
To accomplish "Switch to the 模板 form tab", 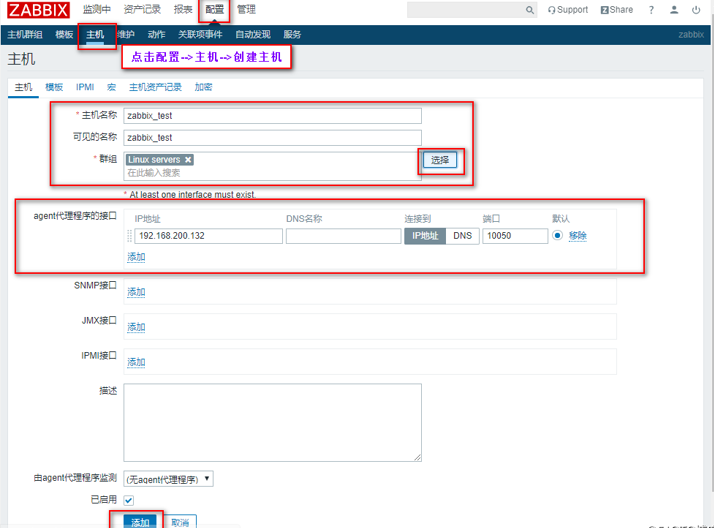I will click(54, 87).
